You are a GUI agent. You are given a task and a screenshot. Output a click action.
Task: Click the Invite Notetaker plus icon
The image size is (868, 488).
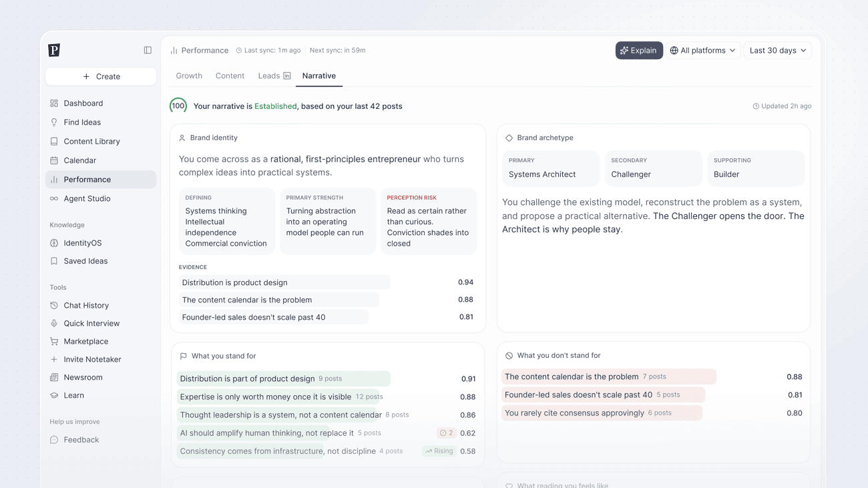54,359
